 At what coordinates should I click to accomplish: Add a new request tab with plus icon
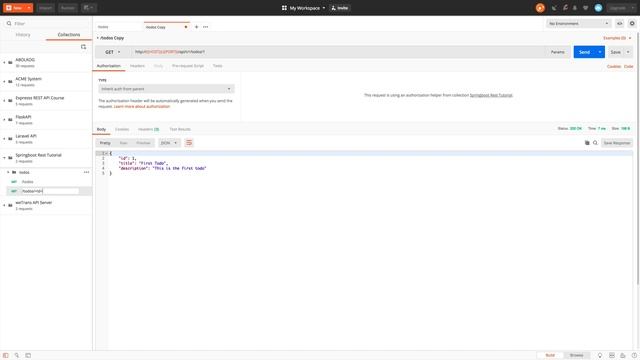click(196, 27)
